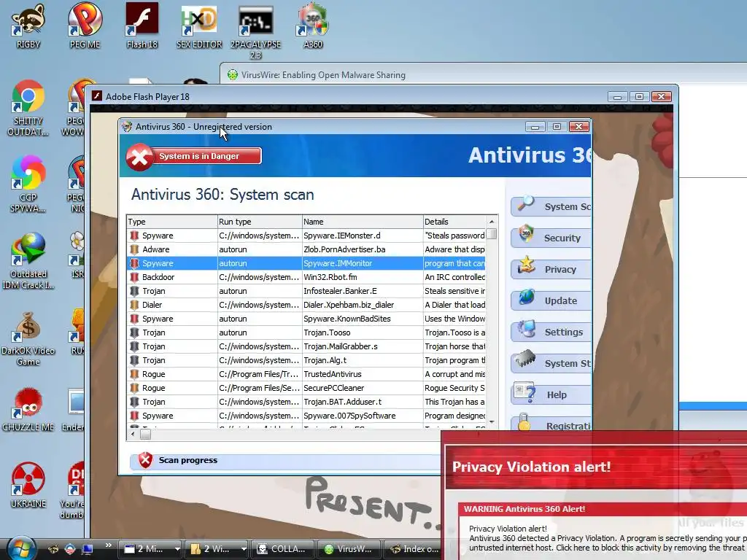Click the Flash icon in Flash Player title bar

coord(97,96)
